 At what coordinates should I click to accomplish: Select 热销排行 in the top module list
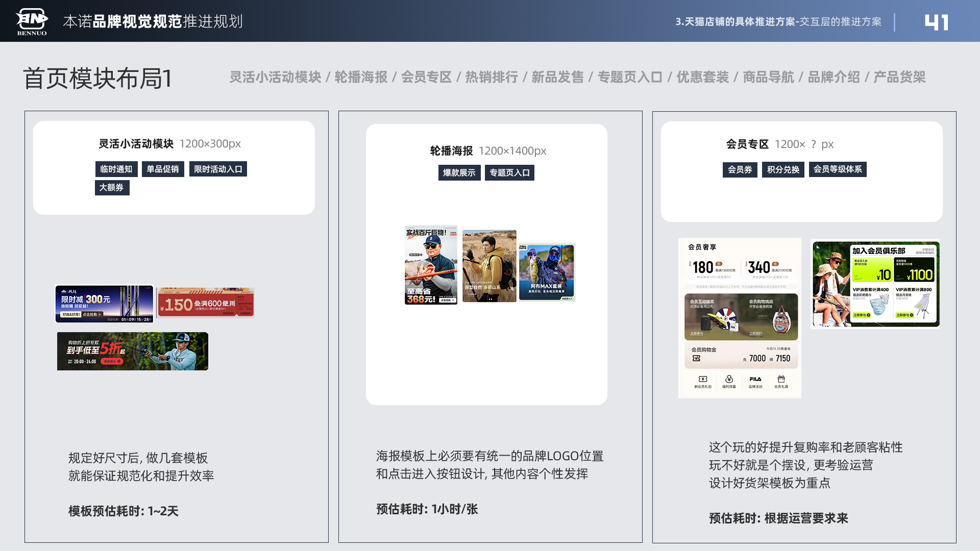(492, 77)
